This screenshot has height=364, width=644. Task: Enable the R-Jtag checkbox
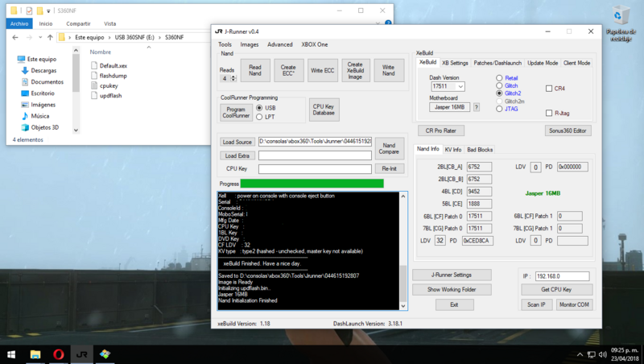tap(549, 113)
